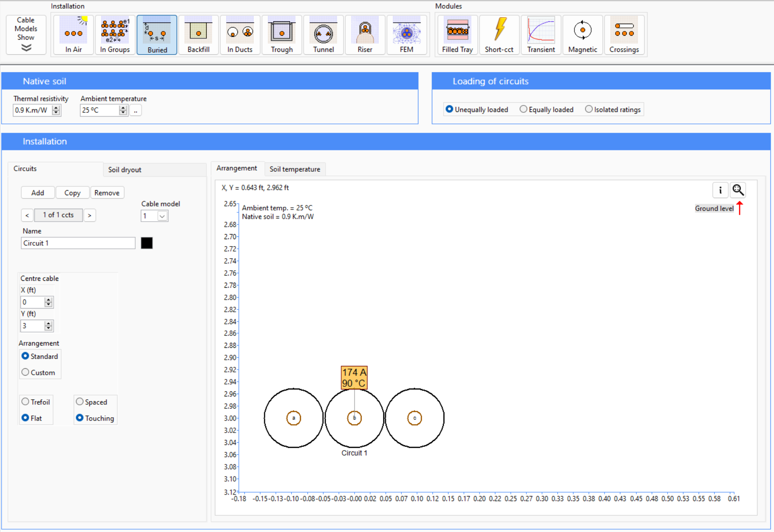Screen dimensions: 774x532
Task: Open the Cable model dropdown
Action: tap(162, 216)
